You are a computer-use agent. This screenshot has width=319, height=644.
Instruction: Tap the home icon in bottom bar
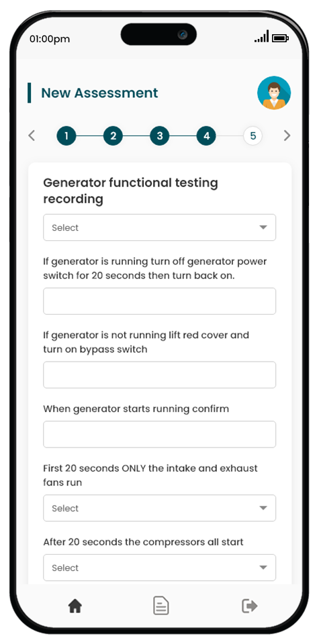75,606
